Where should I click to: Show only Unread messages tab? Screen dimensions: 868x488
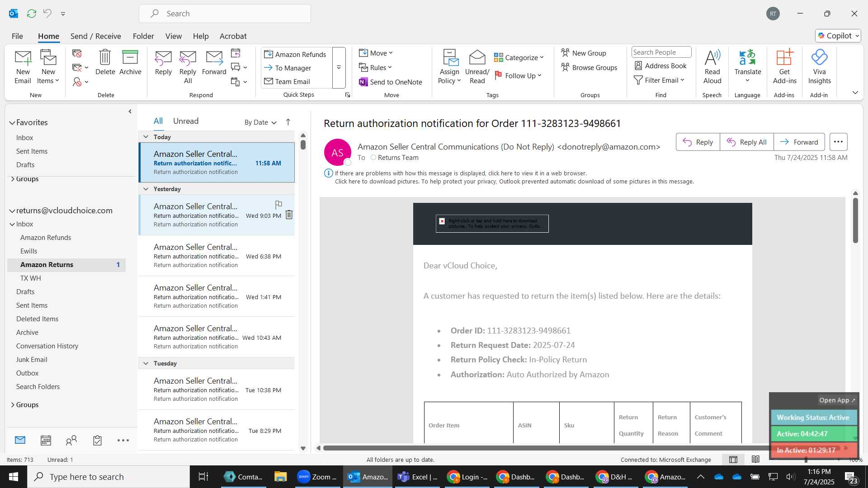point(186,121)
